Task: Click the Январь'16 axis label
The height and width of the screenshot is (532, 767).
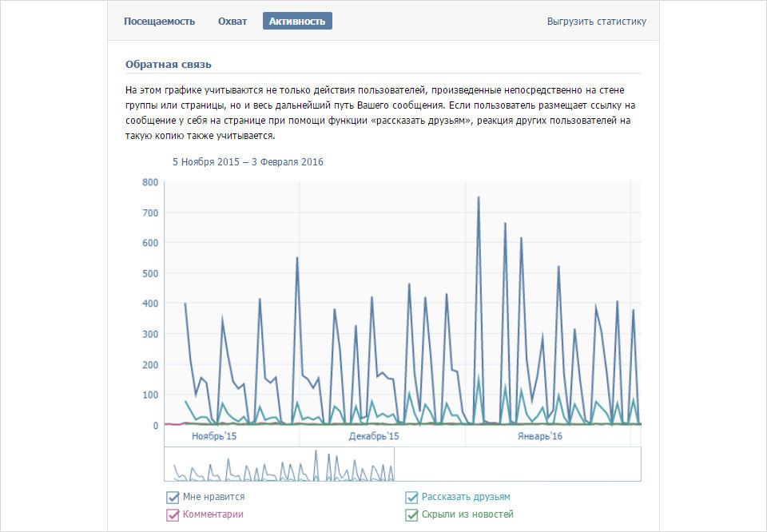Action: (x=539, y=436)
